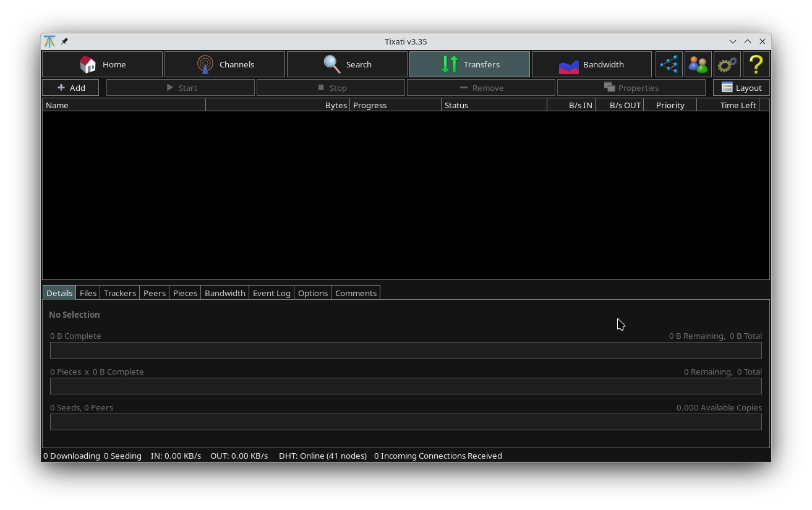Click the 'No Selection' heading
The width and height of the screenshot is (812, 510).
74,315
